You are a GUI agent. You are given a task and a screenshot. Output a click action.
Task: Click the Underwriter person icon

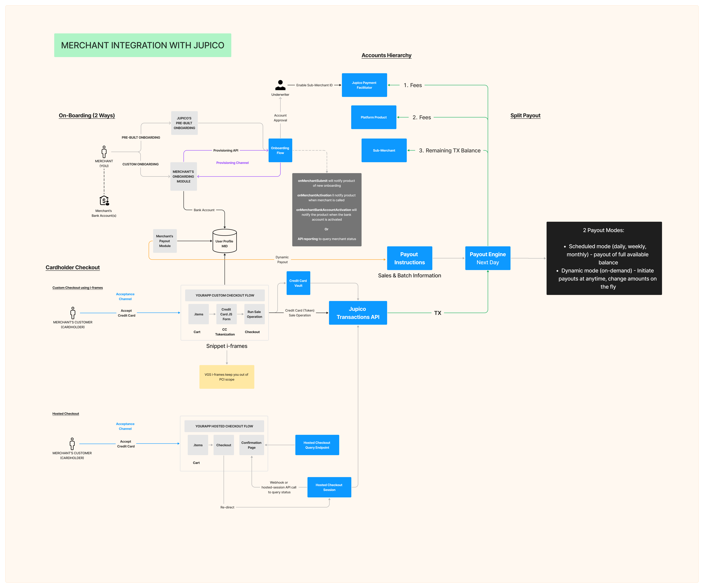click(x=280, y=85)
